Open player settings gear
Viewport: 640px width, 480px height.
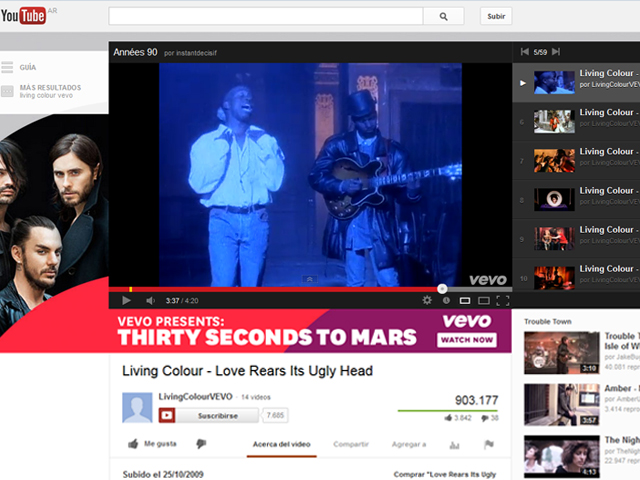tap(427, 300)
